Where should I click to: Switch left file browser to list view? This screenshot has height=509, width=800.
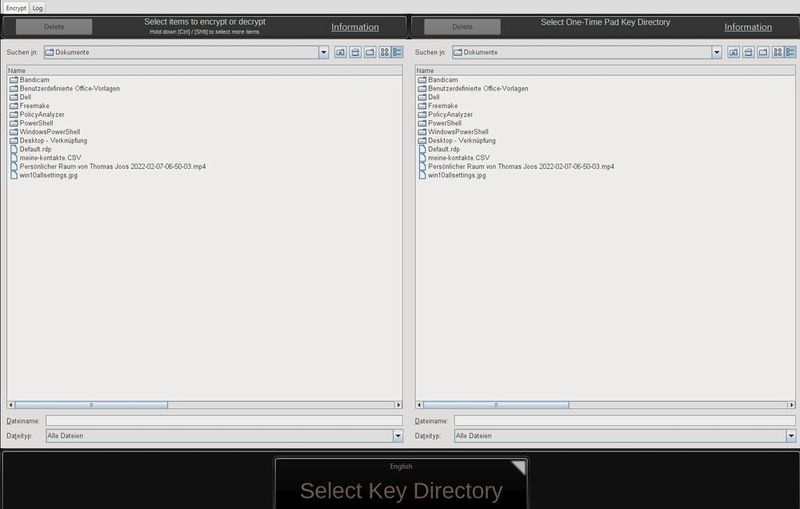tap(385, 52)
